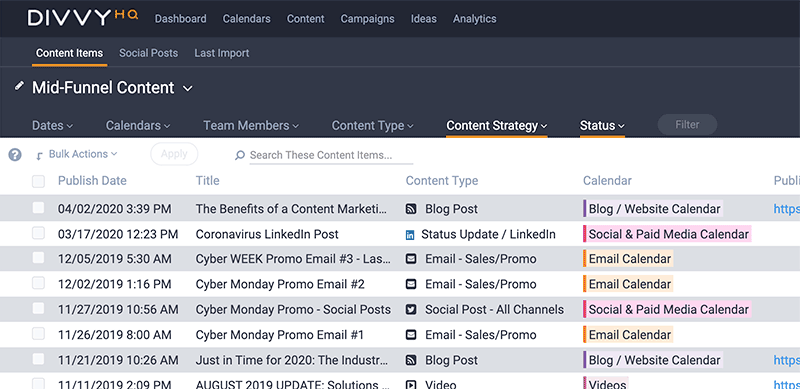The width and height of the screenshot is (800, 389).
Task: Open Content in top navigation
Action: tap(306, 19)
